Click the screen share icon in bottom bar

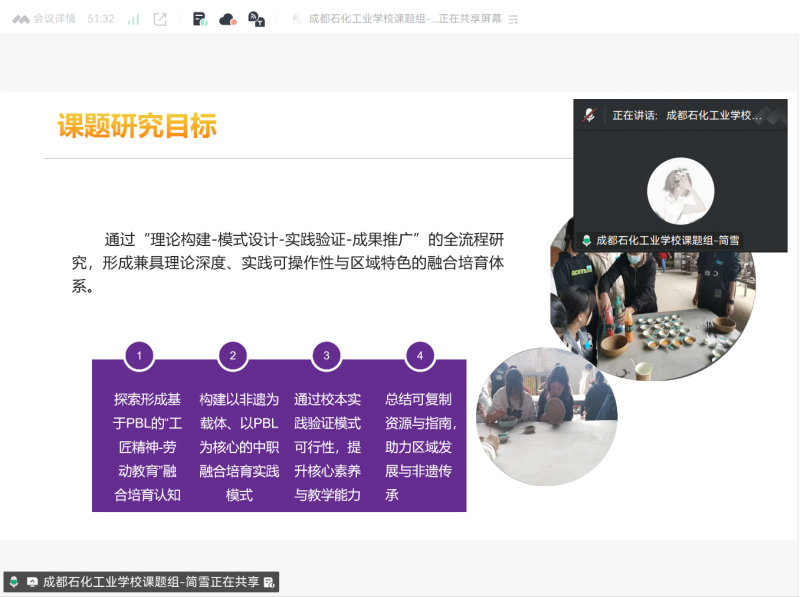click(32, 581)
